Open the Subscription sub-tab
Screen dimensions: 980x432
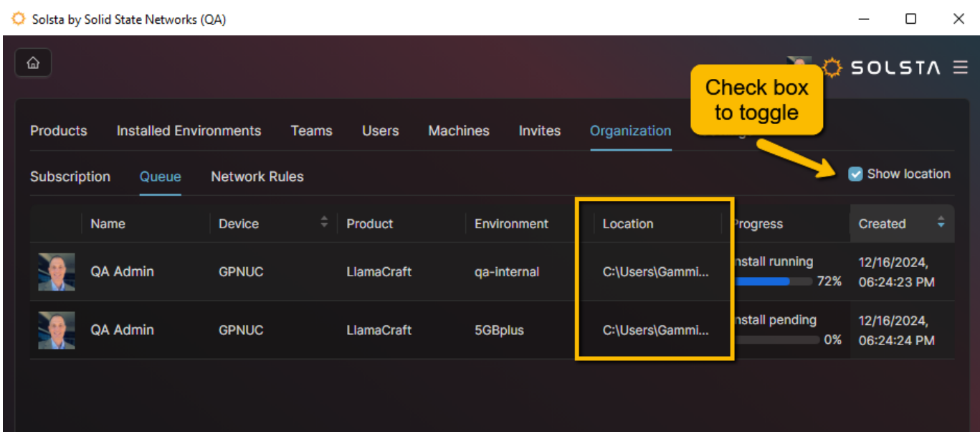tap(70, 177)
